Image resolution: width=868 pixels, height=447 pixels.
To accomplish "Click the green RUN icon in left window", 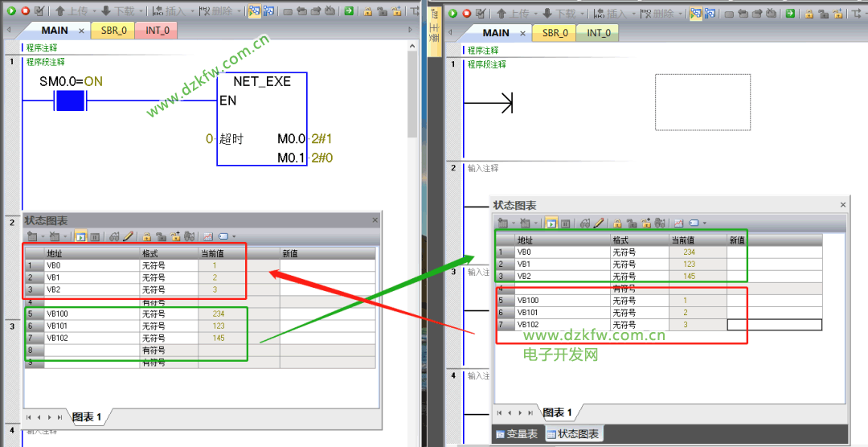I will (11, 10).
